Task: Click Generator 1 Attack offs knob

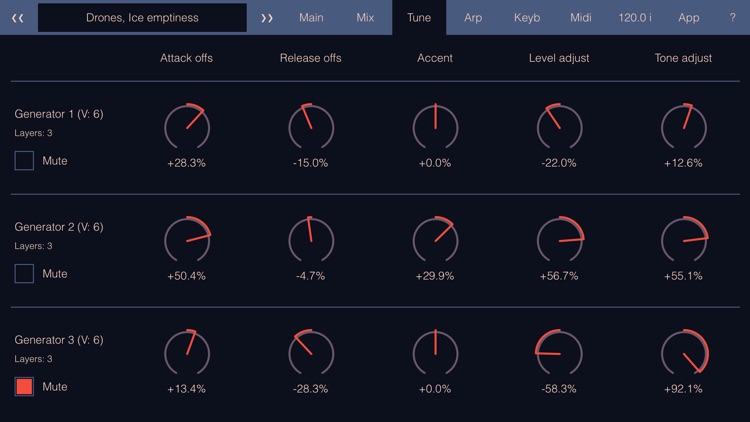Action: click(187, 127)
